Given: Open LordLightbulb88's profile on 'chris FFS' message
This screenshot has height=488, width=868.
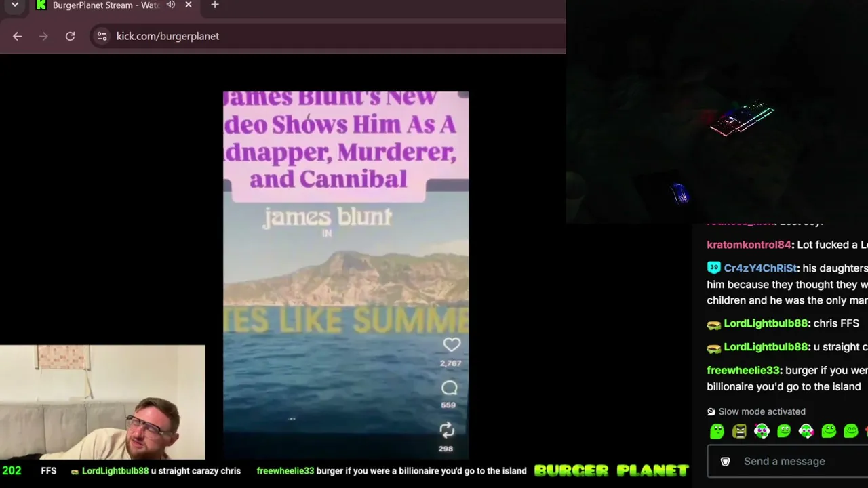Looking at the screenshot, I should pyautogui.click(x=766, y=324).
